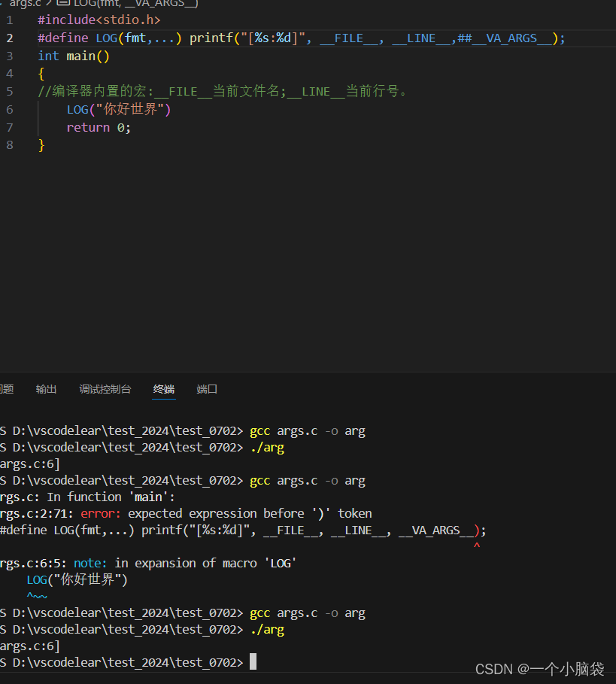Place cursor on #include<stdio.h> line
616x684 pixels.
pos(99,20)
